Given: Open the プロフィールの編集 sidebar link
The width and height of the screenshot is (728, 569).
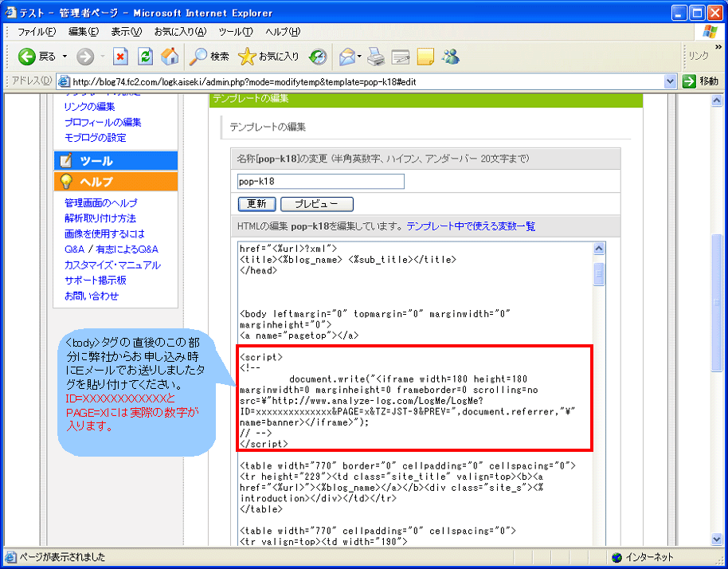Looking at the screenshot, I should tap(103, 122).
